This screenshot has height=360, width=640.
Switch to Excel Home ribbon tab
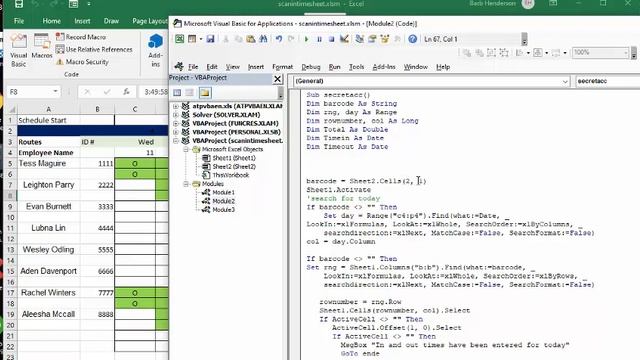pos(51,21)
